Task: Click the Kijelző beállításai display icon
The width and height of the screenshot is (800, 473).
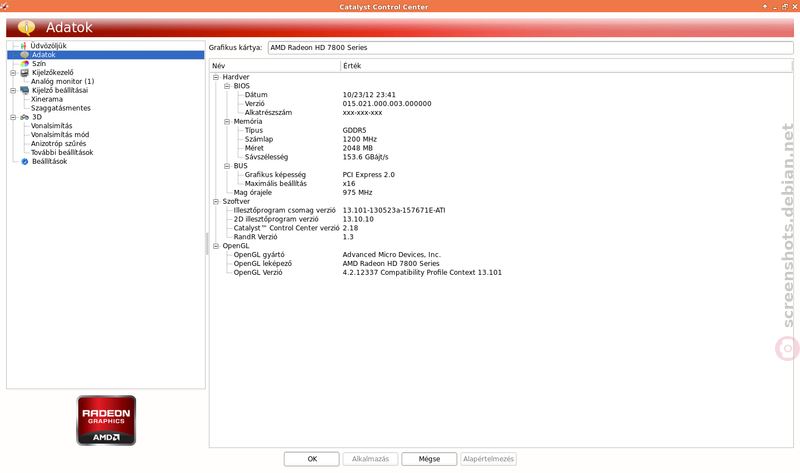Action: click(24, 90)
